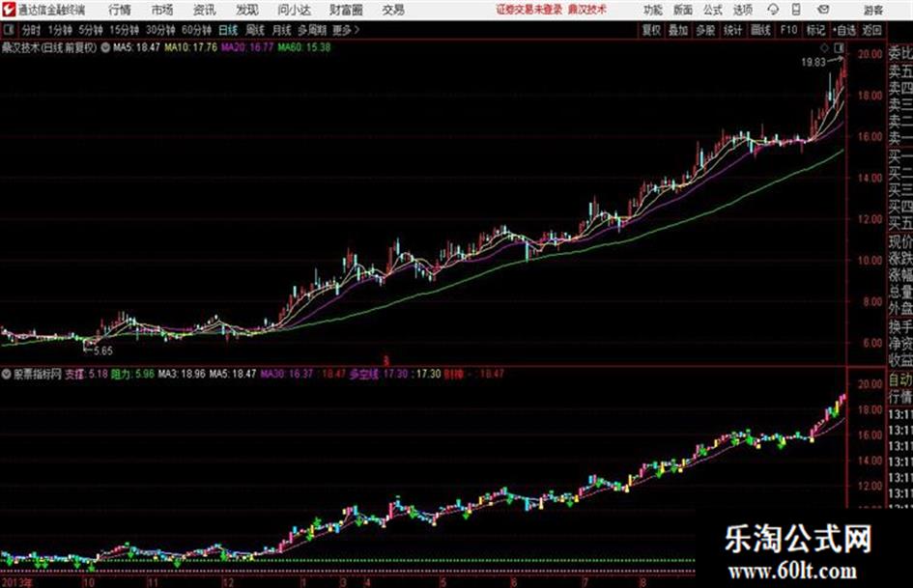The image size is (913, 588).
Task: Switch to 60分钟 chart period
Action: point(196,30)
